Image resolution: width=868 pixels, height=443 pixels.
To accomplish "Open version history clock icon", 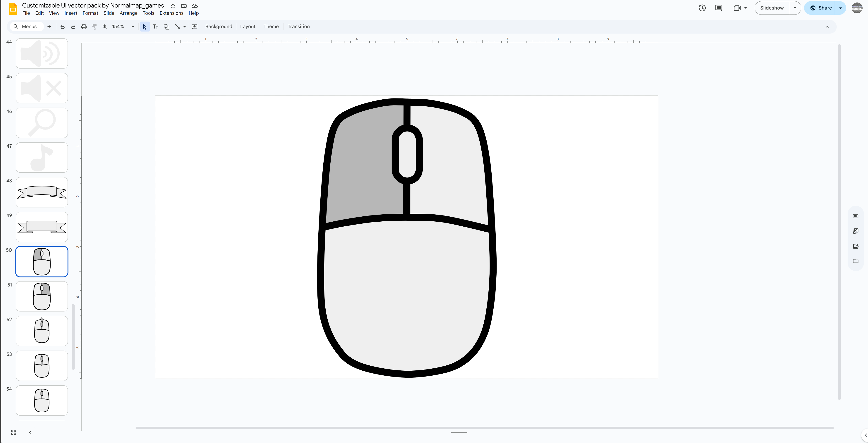I will (702, 8).
